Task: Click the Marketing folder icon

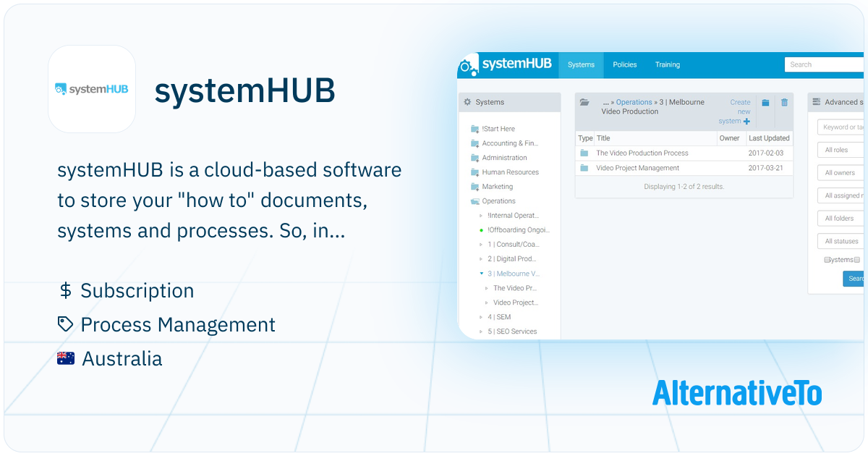Action: tap(475, 187)
